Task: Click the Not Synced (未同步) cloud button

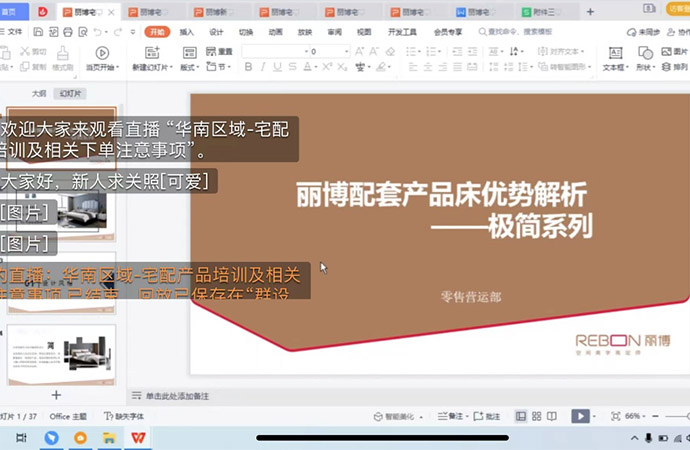Action: point(643,32)
